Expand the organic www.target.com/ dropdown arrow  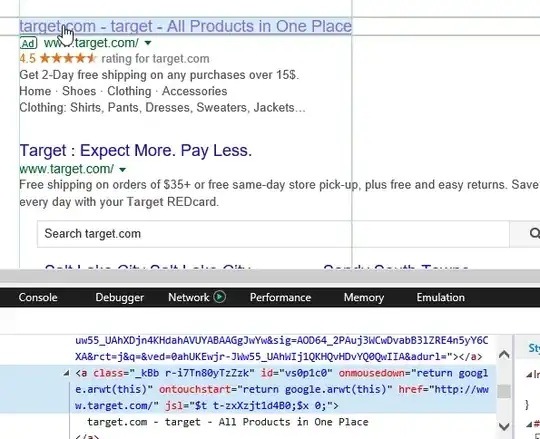coord(123,169)
